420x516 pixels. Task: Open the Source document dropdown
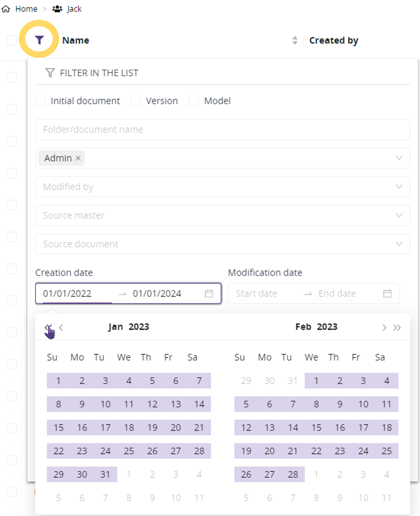(399, 244)
